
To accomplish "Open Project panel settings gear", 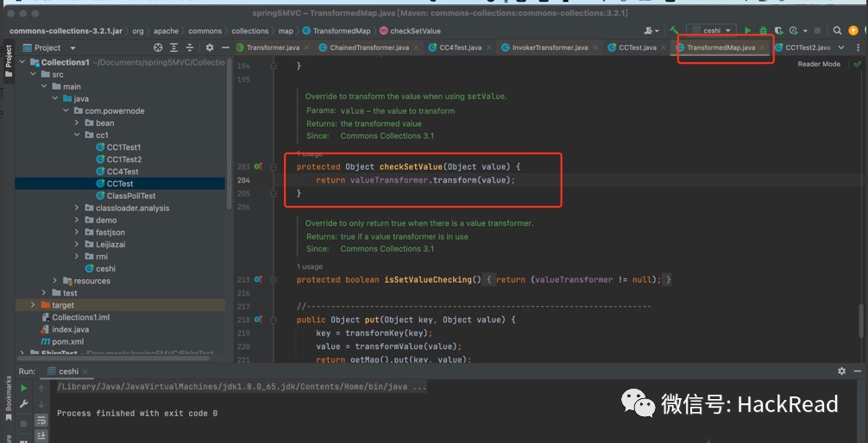I will (x=210, y=47).
